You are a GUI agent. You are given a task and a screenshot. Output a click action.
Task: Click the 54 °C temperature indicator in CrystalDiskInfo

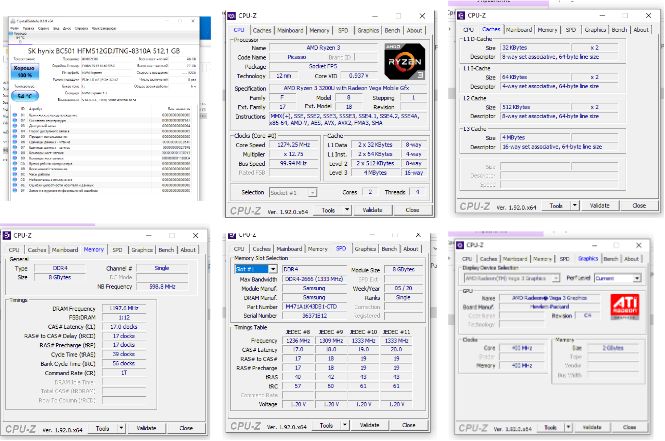25,96
